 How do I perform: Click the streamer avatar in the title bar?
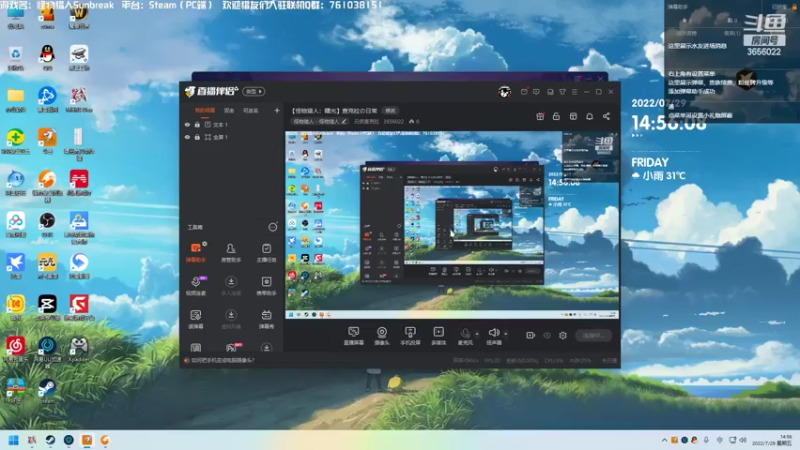tap(505, 92)
